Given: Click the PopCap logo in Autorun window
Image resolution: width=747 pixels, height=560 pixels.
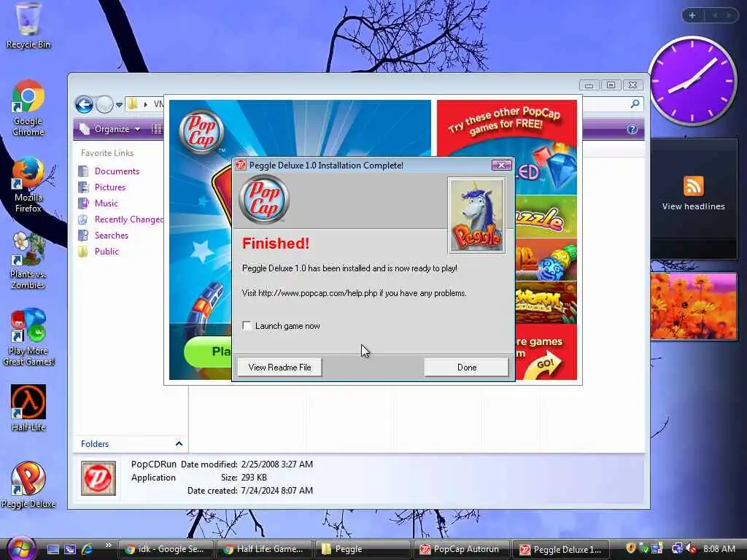Looking at the screenshot, I should (x=202, y=132).
